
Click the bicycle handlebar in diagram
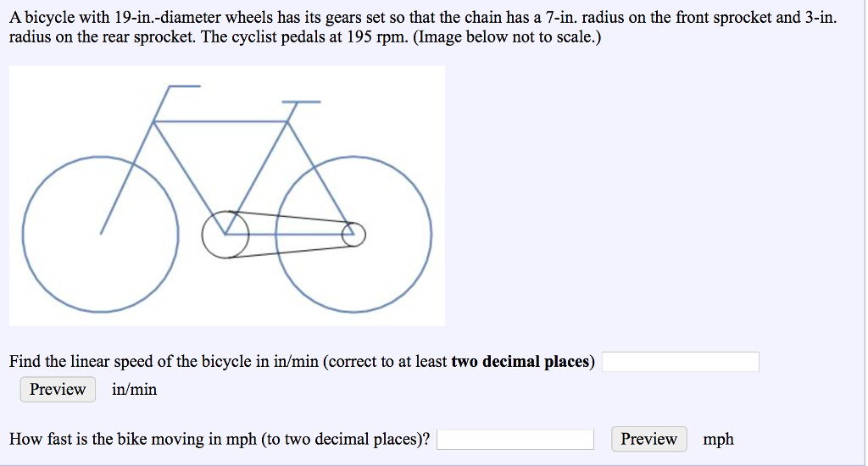click(183, 86)
